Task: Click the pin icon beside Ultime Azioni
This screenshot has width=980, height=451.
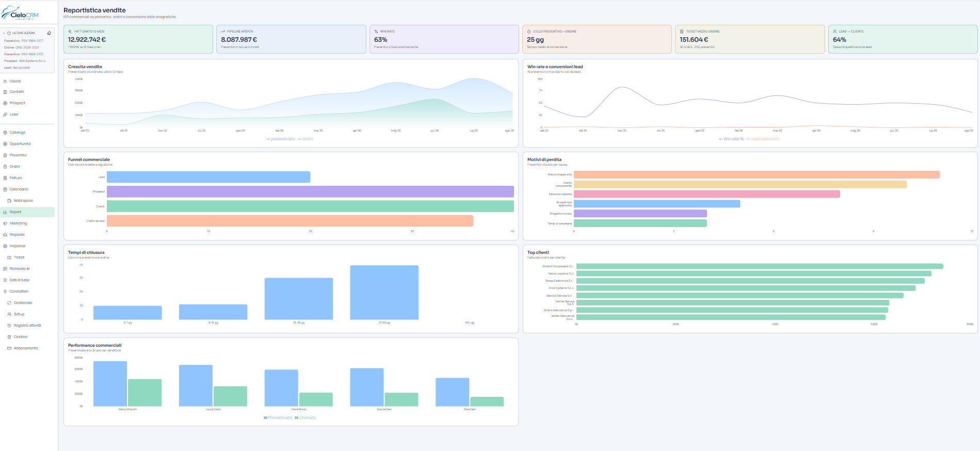Action: [49, 33]
